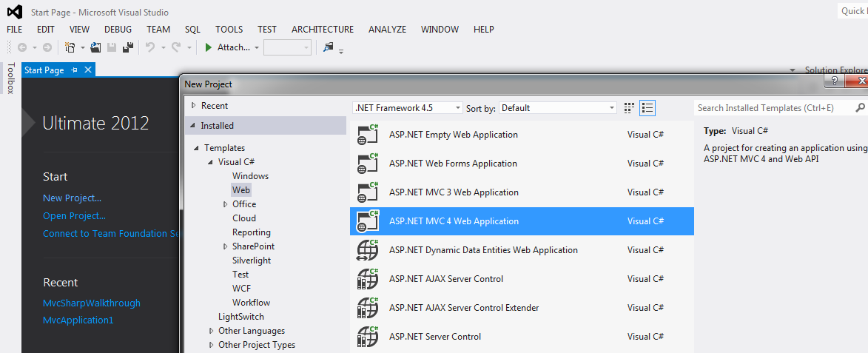Open the Sort by Default dropdown
This screenshot has height=353, width=868.
558,108
